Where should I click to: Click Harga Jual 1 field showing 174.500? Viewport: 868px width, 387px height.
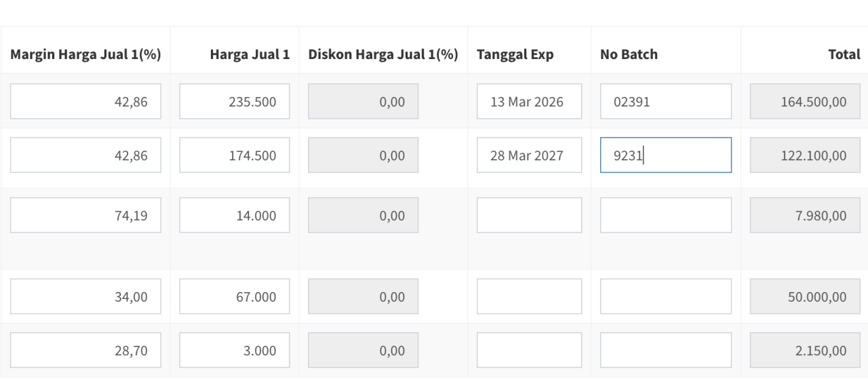[235, 155]
